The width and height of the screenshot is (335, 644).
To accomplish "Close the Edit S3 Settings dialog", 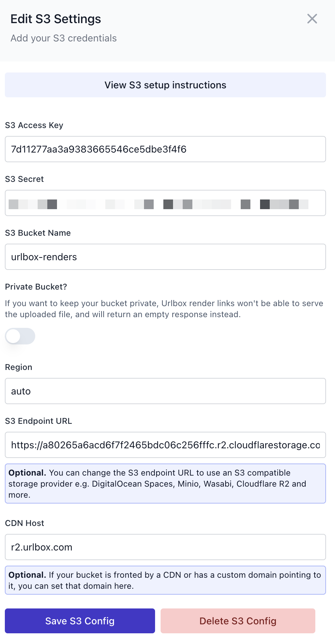I will pos(312,19).
